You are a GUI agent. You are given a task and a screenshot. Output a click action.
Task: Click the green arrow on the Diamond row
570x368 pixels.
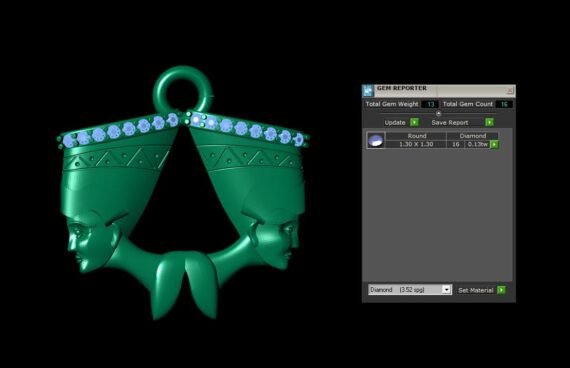(494, 144)
